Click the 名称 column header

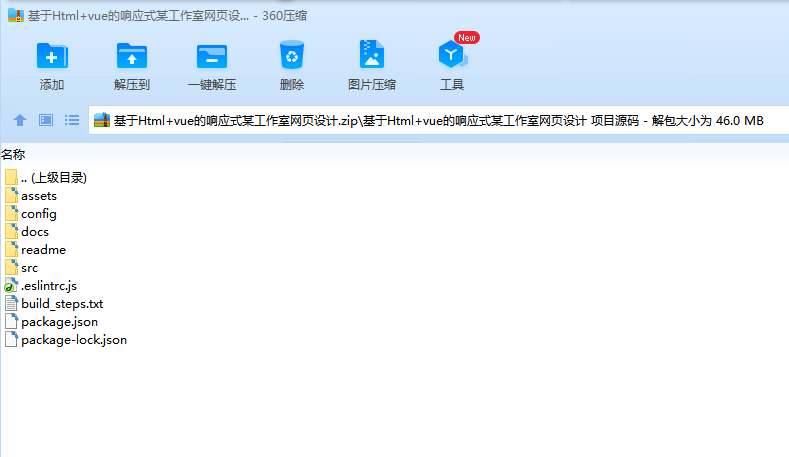point(13,155)
